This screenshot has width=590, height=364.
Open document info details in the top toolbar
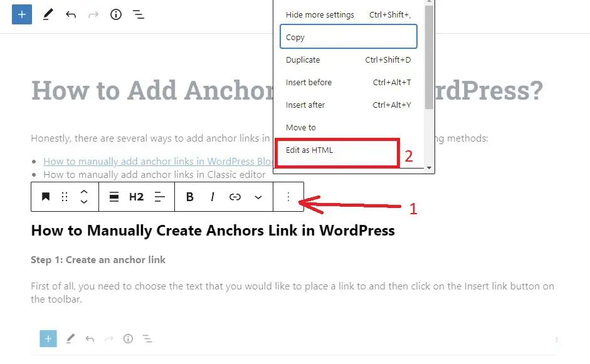pos(116,14)
